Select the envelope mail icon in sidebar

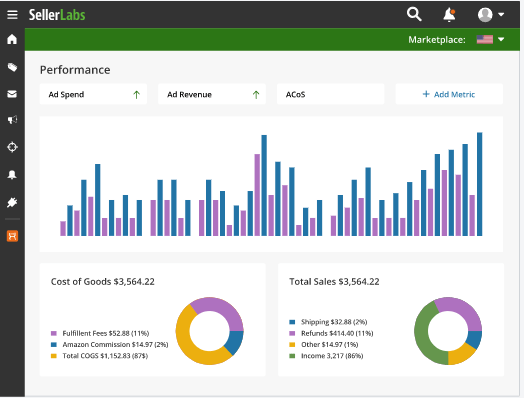(12, 94)
